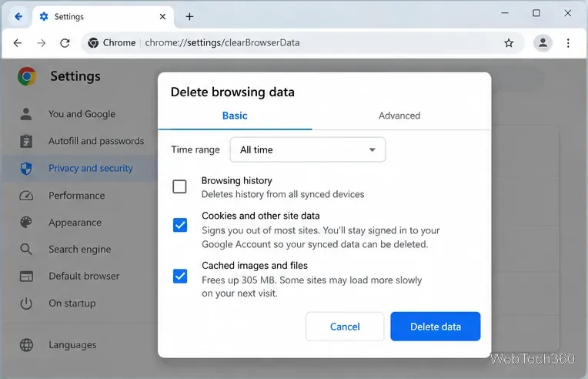Click the Cached images and files label

pyautogui.click(x=255, y=266)
